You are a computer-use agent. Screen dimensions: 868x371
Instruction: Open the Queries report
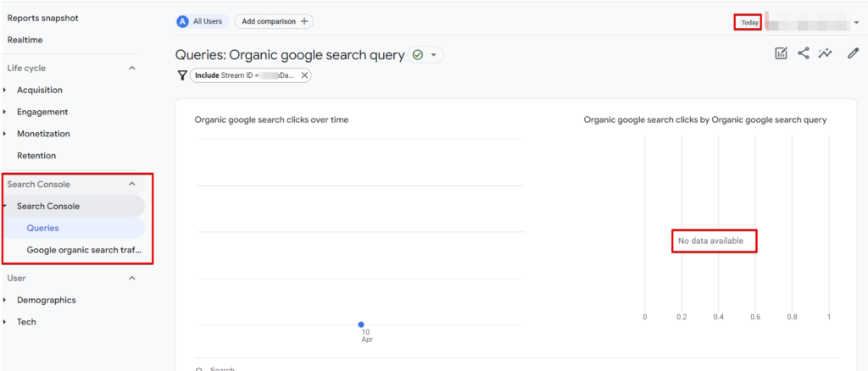pyautogui.click(x=42, y=228)
